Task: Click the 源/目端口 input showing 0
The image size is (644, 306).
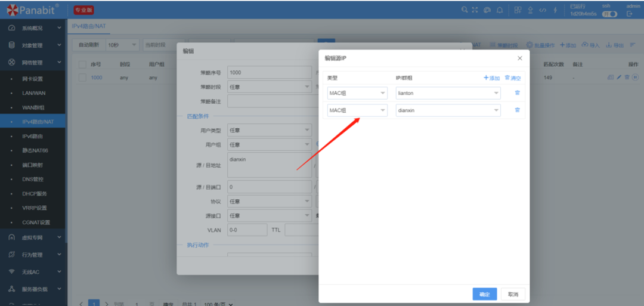Action: [x=270, y=187]
